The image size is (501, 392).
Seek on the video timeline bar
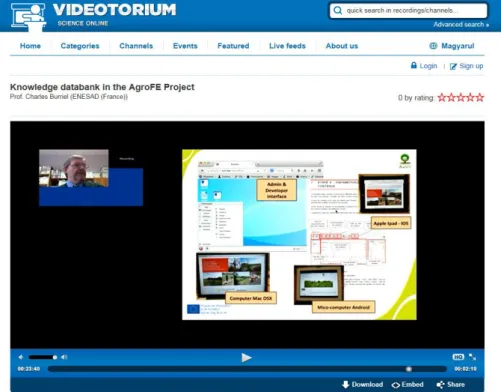(x=247, y=369)
